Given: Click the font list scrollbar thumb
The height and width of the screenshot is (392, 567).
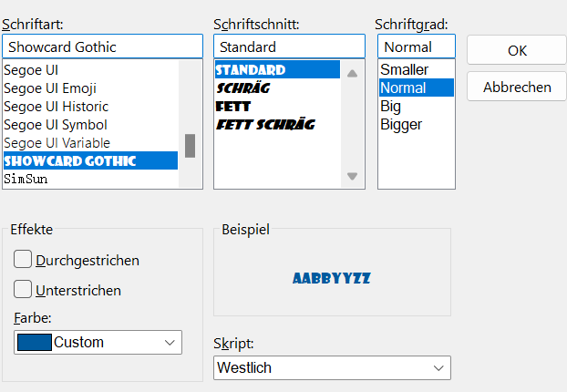Looking at the screenshot, I should point(191,145).
